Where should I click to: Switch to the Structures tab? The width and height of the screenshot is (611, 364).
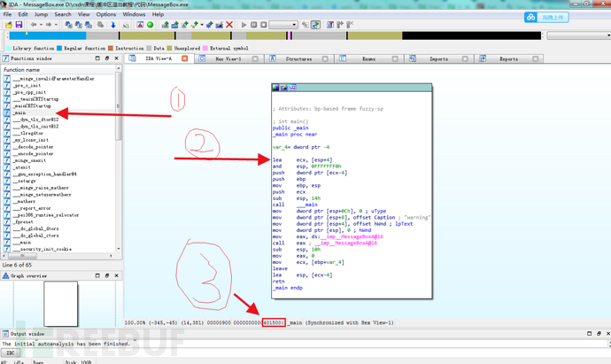[298, 58]
